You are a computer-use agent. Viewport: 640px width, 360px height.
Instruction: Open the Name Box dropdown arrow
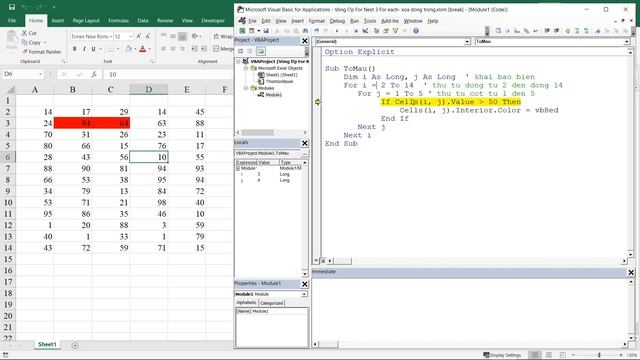(40, 74)
